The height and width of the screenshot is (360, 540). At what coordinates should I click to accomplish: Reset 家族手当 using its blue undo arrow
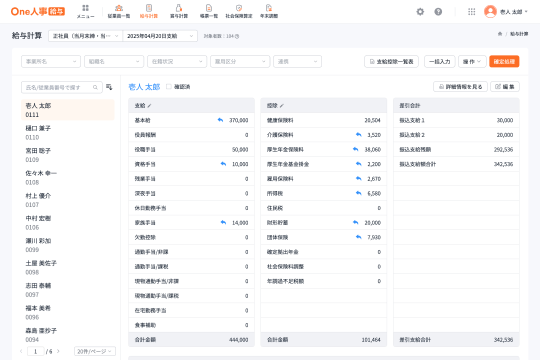223,223
